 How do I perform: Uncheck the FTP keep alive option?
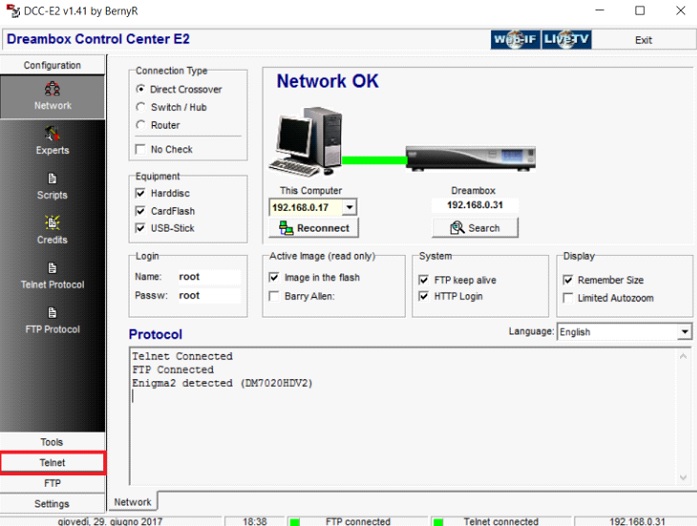click(x=424, y=280)
